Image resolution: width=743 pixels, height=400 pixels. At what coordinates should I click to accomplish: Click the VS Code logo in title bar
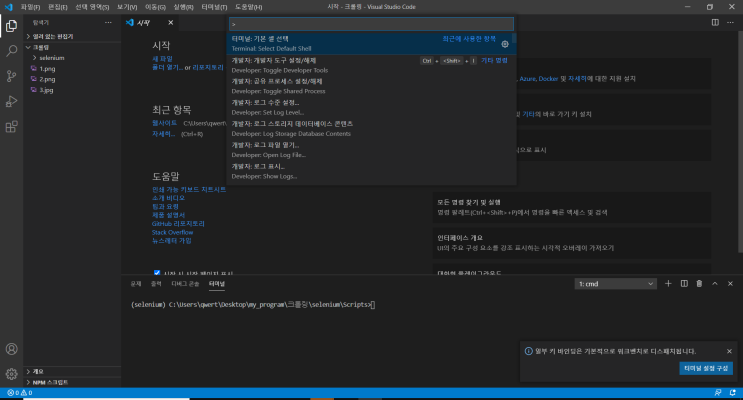pos(9,7)
